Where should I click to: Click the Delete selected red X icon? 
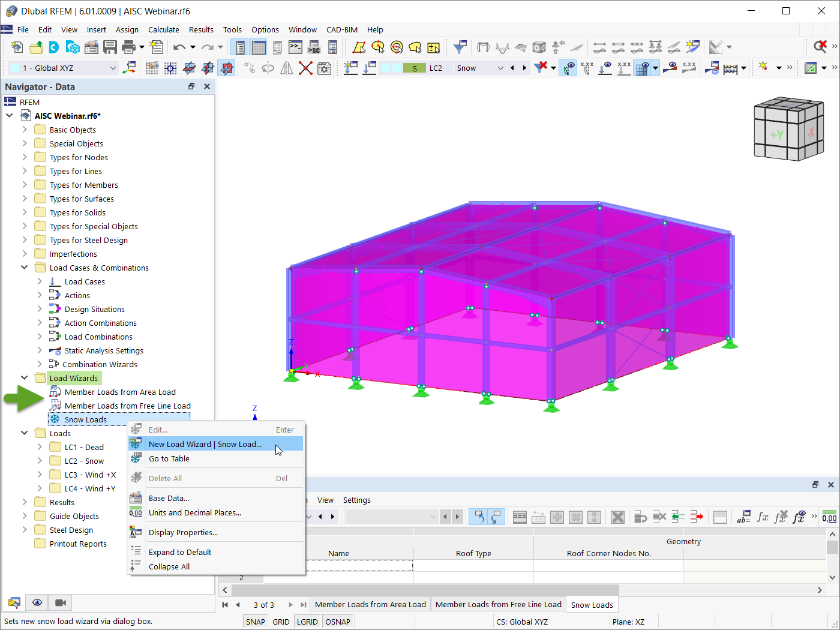(305, 68)
